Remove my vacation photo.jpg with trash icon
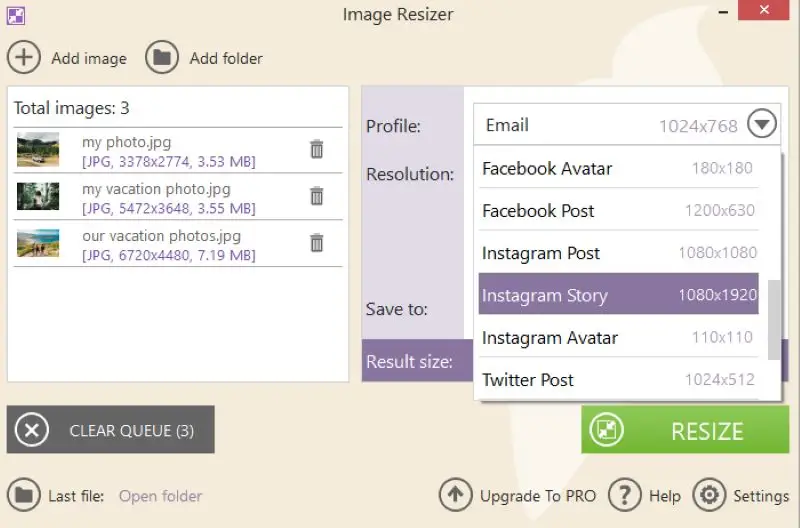 317,196
